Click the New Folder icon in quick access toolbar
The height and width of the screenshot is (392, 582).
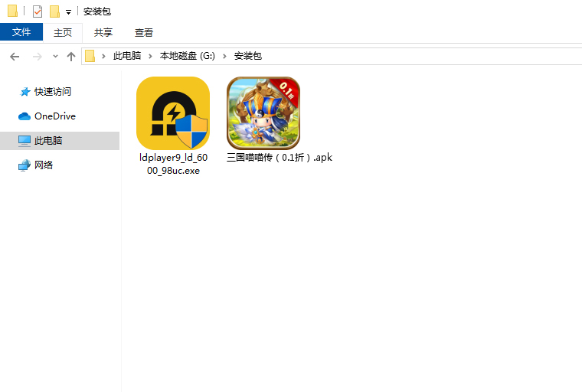click(54, 11)
